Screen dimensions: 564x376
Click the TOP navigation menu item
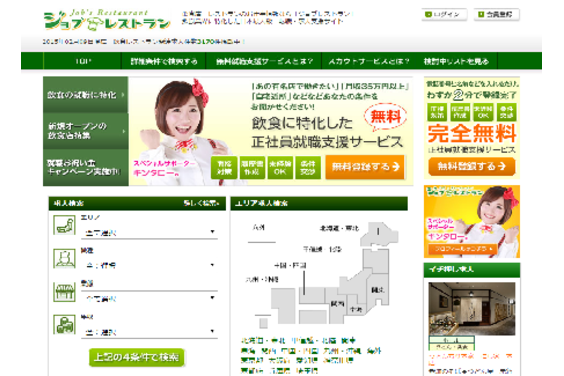point(82,61)
